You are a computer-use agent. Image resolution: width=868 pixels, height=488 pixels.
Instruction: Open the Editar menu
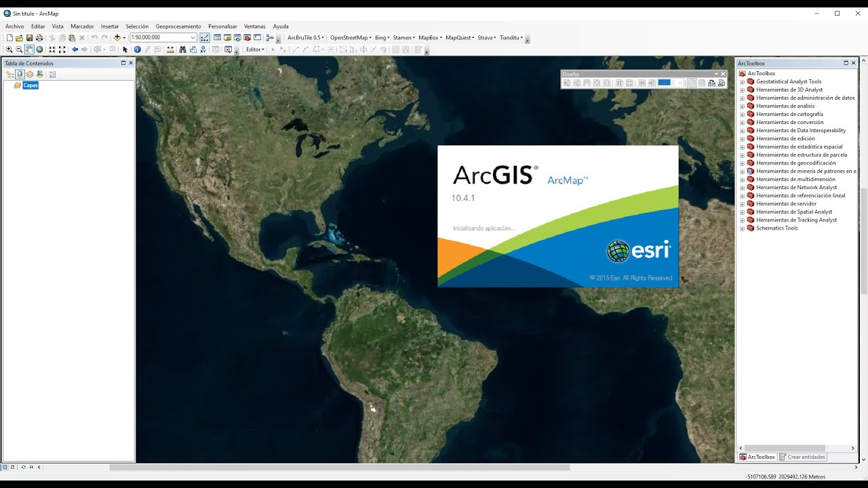[x=38, y=26]
